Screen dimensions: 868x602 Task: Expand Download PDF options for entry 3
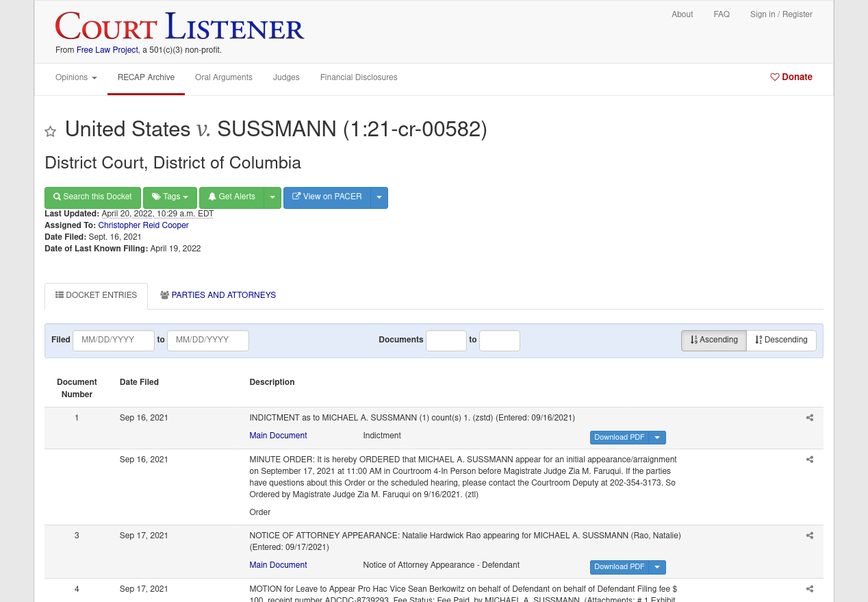pos(657,567)
